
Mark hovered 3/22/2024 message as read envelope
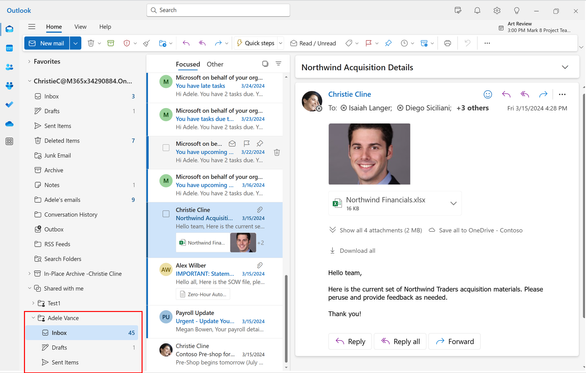click(232, 144)
